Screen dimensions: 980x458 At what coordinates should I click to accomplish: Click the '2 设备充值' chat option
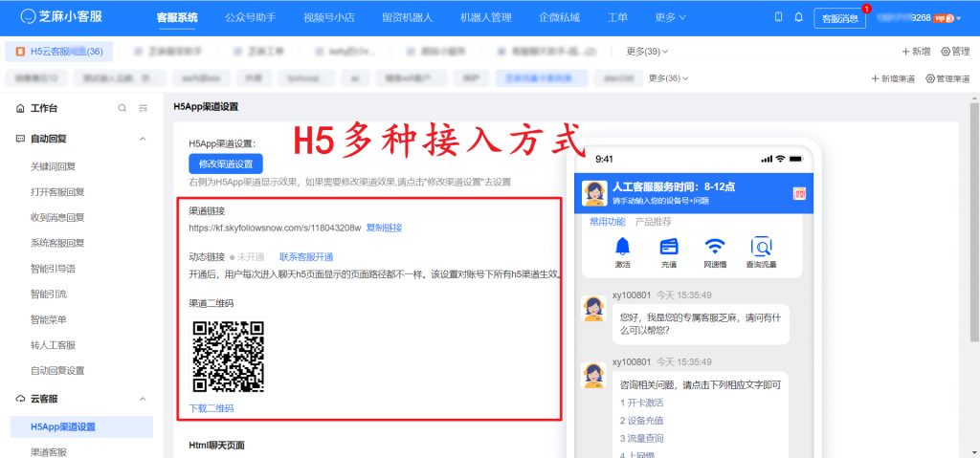click(x=642, y=421)
